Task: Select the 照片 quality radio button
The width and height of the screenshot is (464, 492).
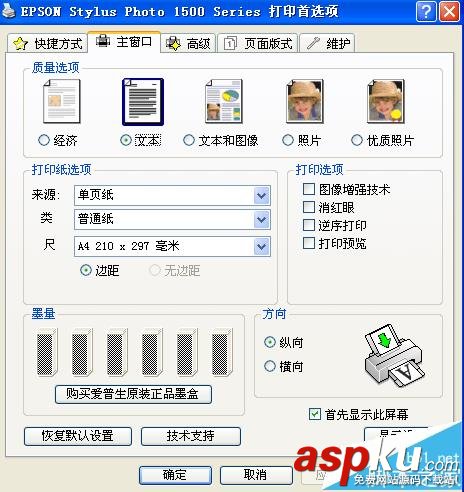Action: pos(288,140)
